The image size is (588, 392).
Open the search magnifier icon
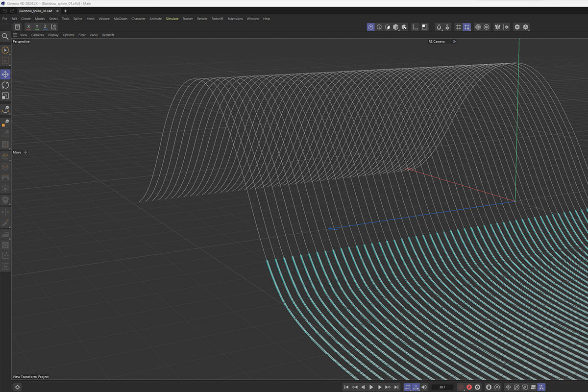(5, 36)
